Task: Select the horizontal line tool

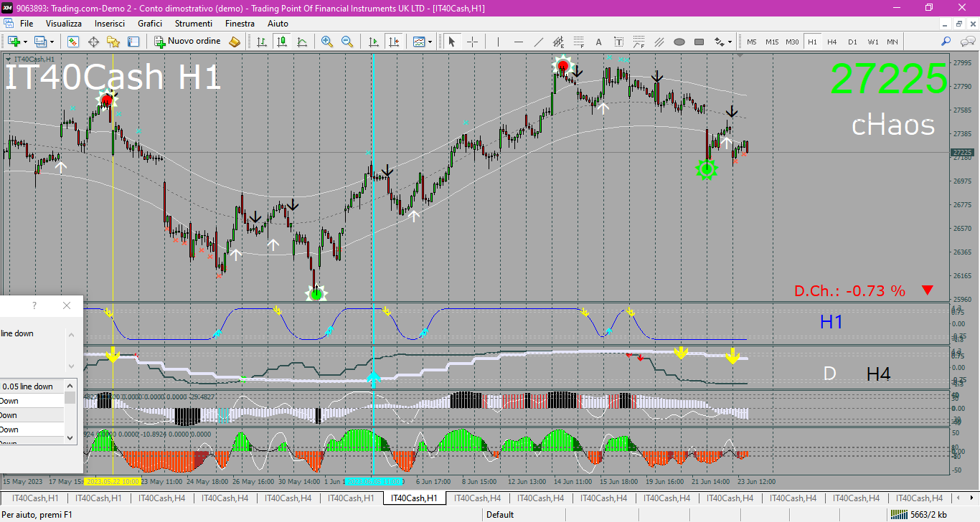Action: pyautogui.click(x=518, y=42)
